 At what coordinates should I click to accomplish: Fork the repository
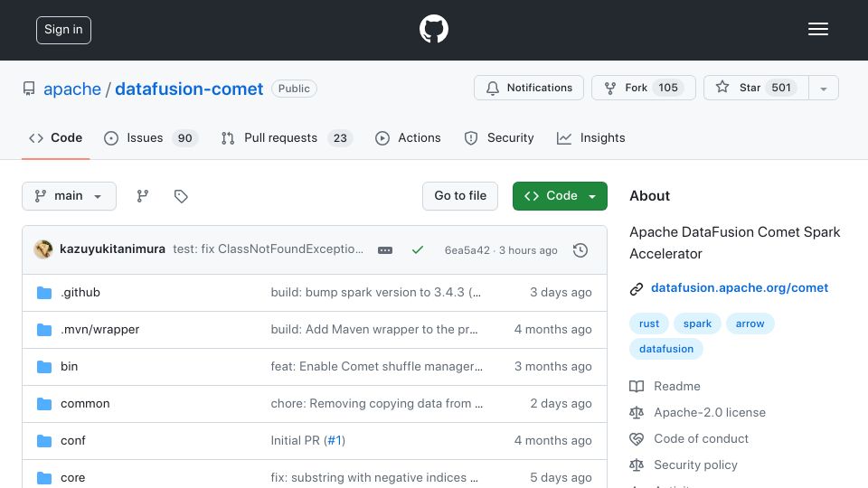pos(643,88)
